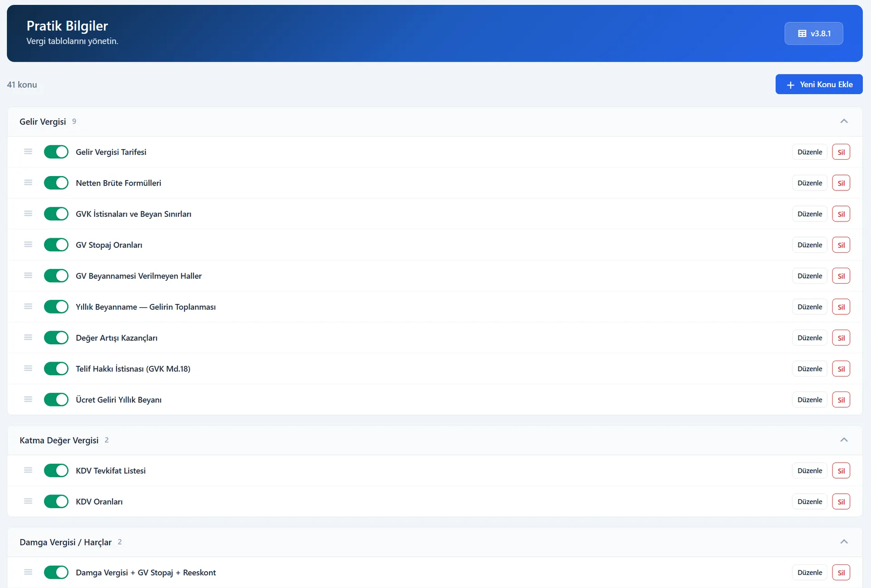Toggle Damga Vergisi + GV Stopaj + Reeskont
The height and width of the screenshot is (588, 871).
pyautogui.click(x=56, y=573)
